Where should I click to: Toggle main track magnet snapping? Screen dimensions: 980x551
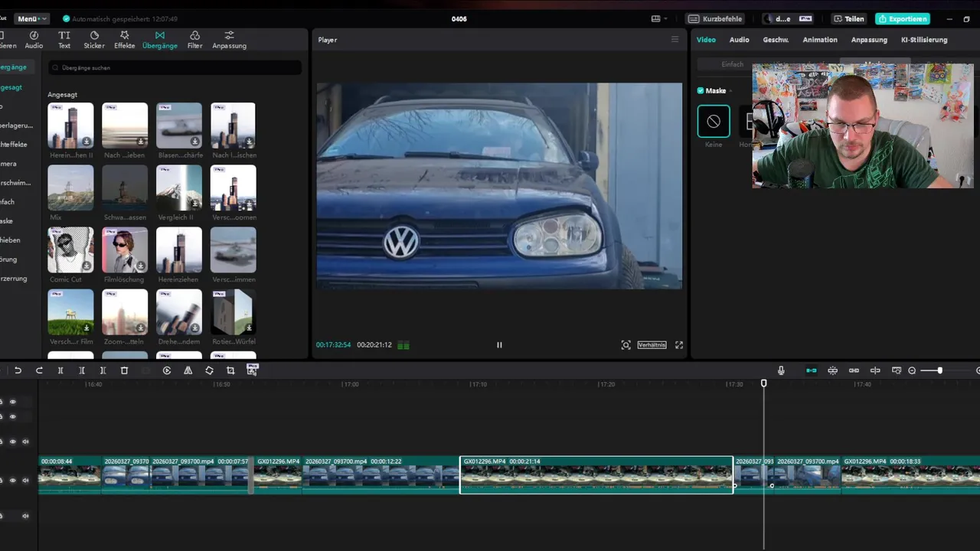tap(812, 370)
